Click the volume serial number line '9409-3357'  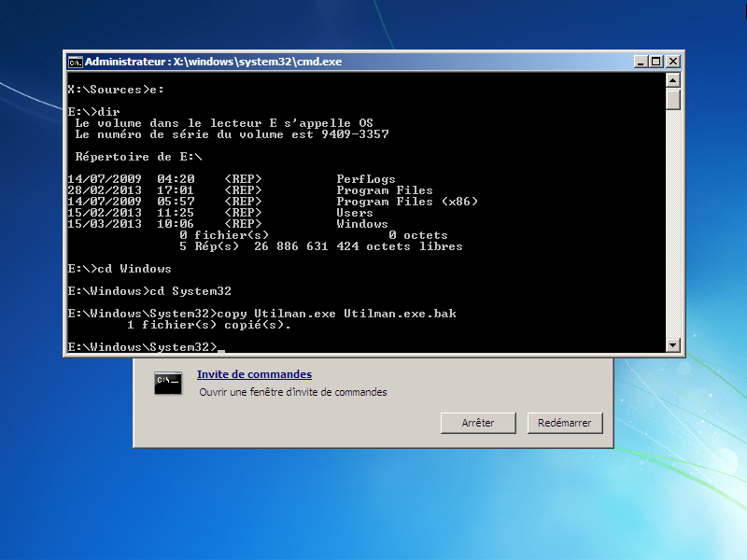[x=232, y=134]
